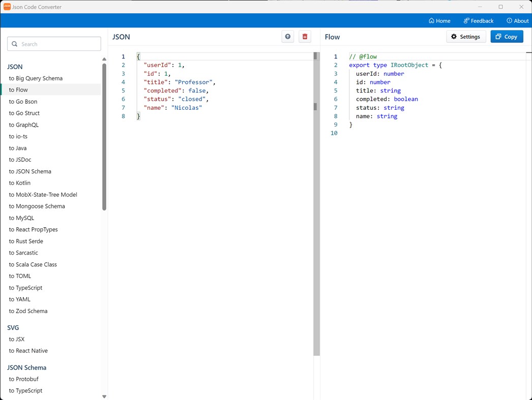Click the Json Code Converter app logo
Viewport: 532px width, 400px height.
point(6,7)
